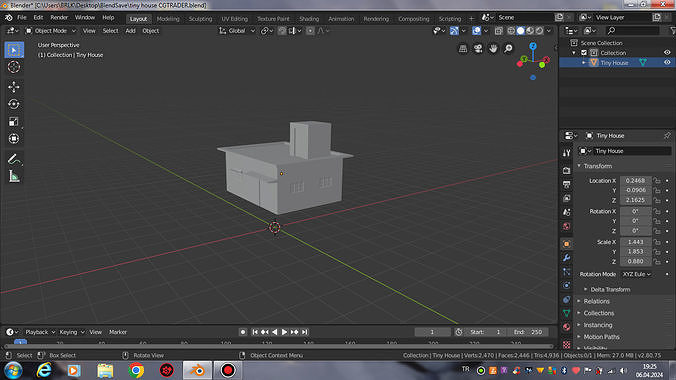
Task: Open the viewport Add menu
Action: [x=130, y=31]
